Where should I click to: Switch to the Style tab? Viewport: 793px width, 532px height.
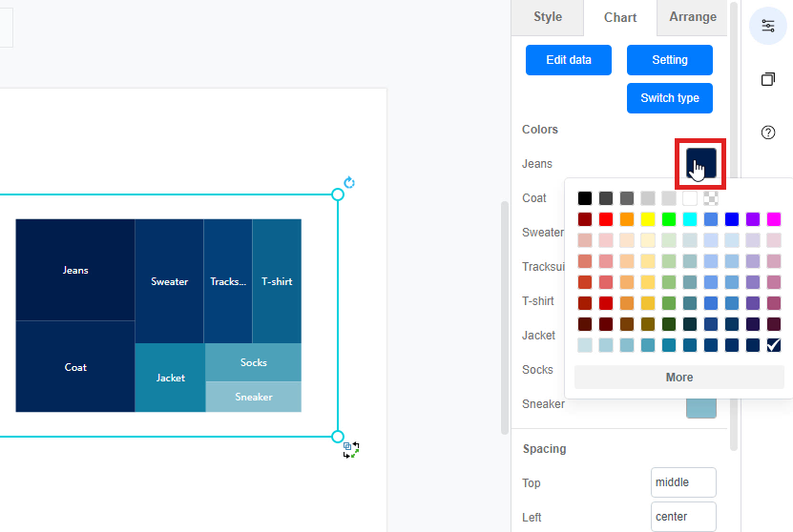coord(548,17)
